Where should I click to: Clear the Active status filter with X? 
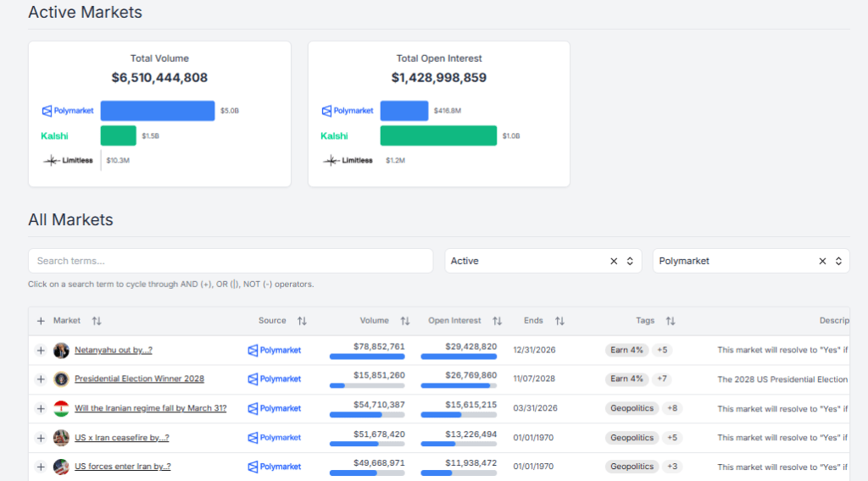click(614, 261)
